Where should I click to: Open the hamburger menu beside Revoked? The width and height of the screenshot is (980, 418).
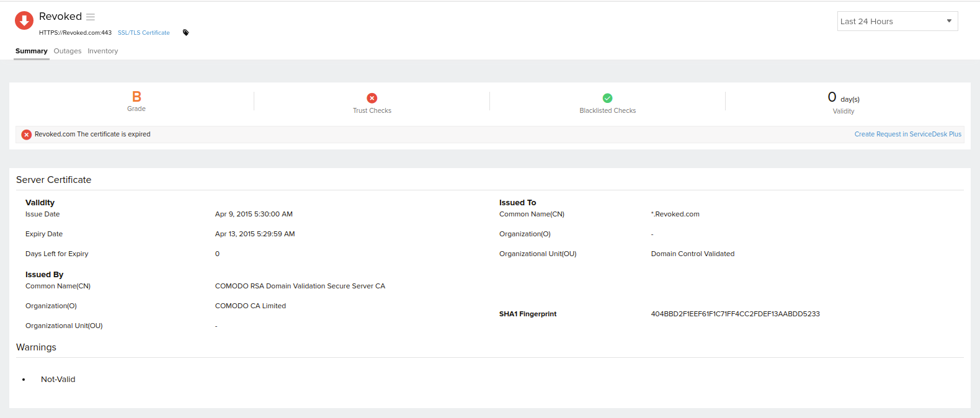point(91,17)
